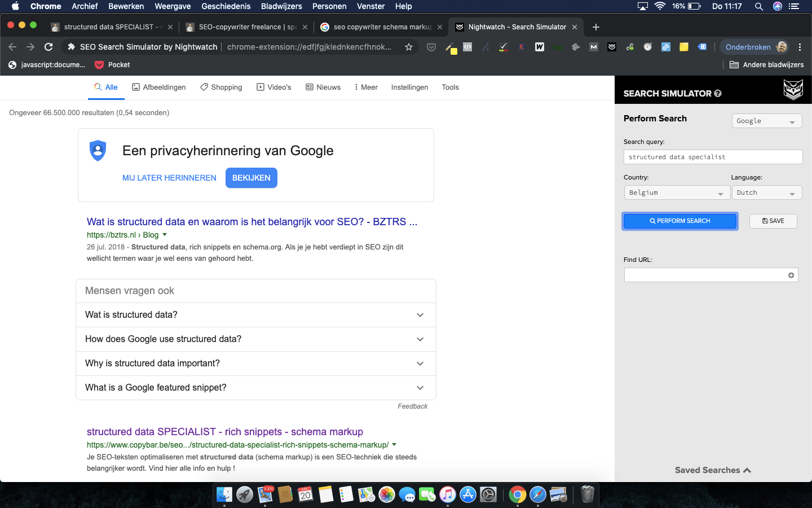This screenshot has height=508, width=812.
Task: Open the search engine Google dropdown
Action: coord(767,121)
